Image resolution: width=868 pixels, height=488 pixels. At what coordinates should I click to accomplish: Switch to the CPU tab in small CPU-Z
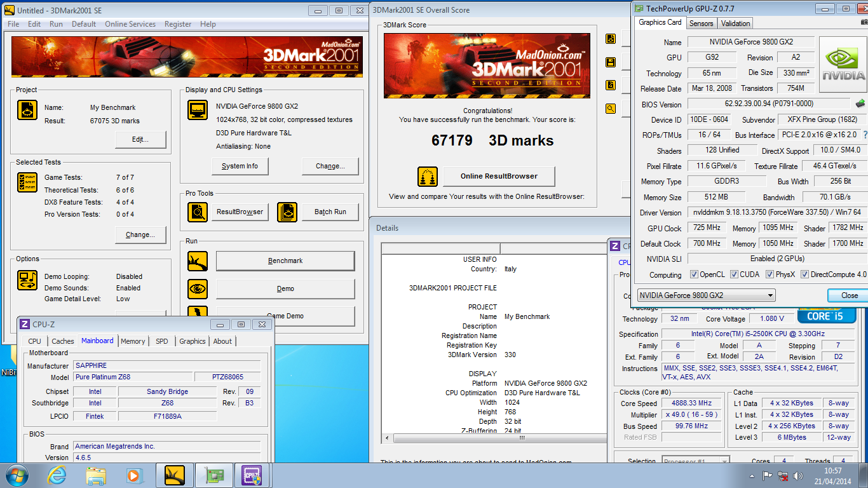(35, 341)
